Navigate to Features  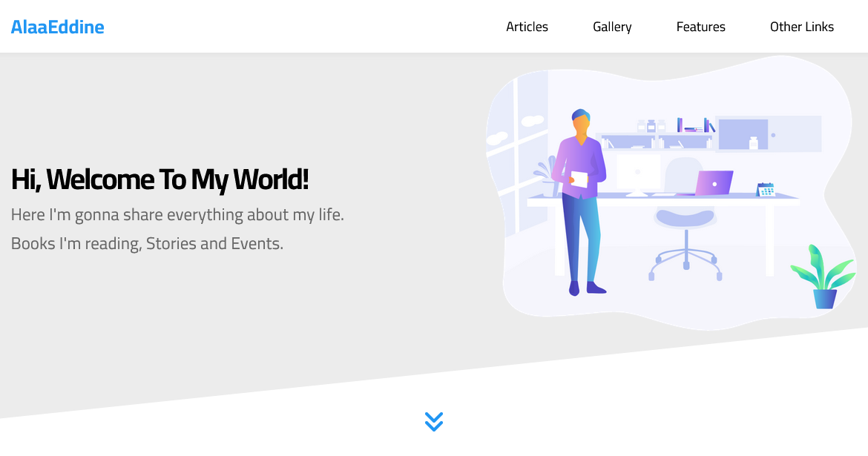700,27
